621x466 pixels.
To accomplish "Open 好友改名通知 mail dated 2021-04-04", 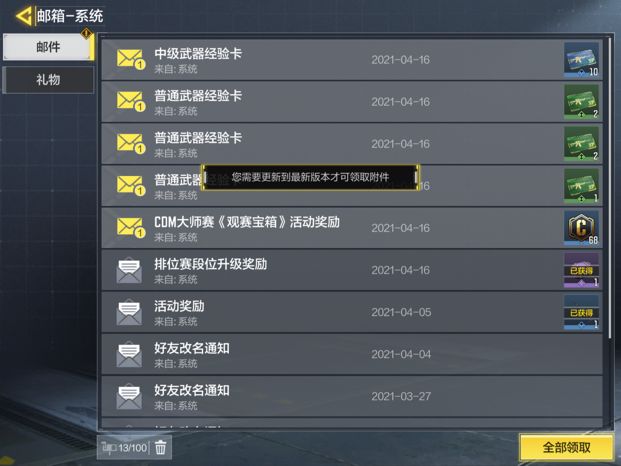I will click(x=352, y=354).
